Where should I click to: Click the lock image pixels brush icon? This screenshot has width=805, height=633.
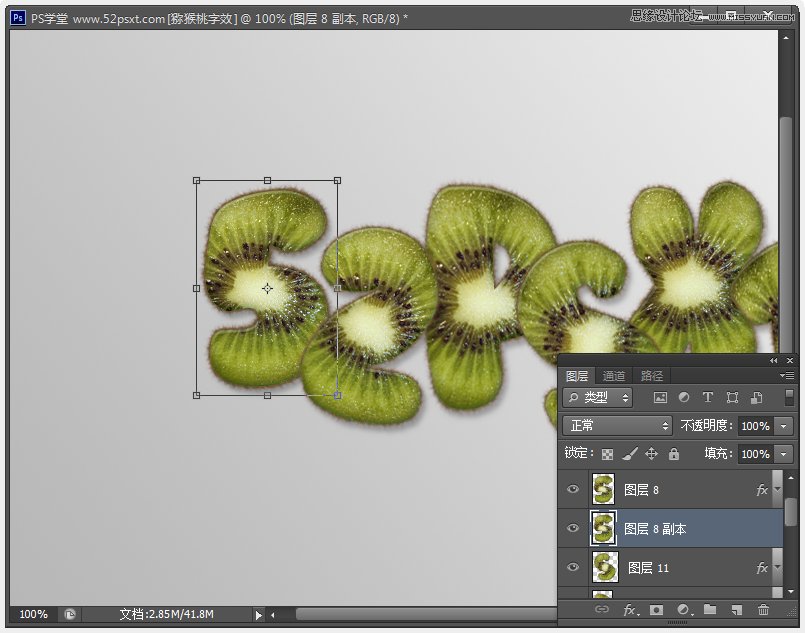[629, 454]
